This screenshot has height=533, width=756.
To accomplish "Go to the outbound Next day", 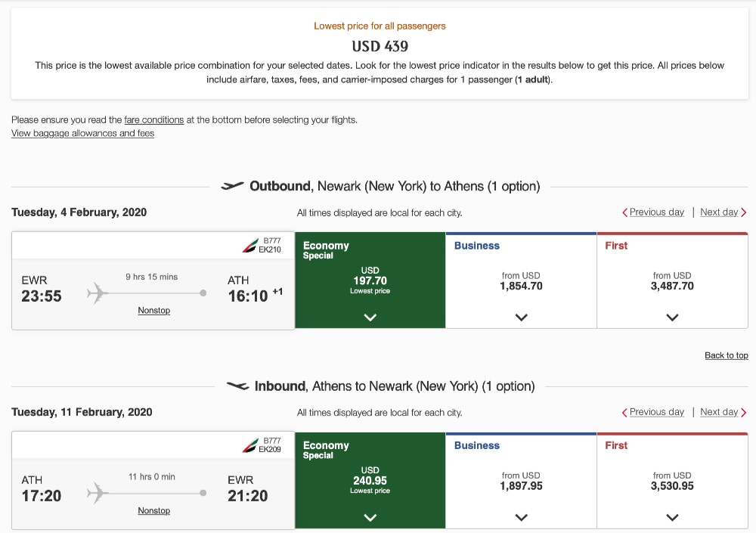I will (719, 212).
